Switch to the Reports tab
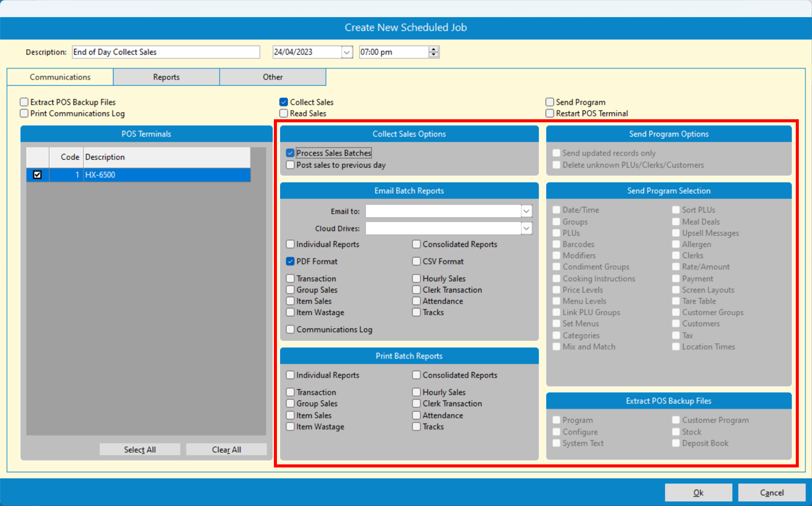812x506 pixels. click(166, 77)
